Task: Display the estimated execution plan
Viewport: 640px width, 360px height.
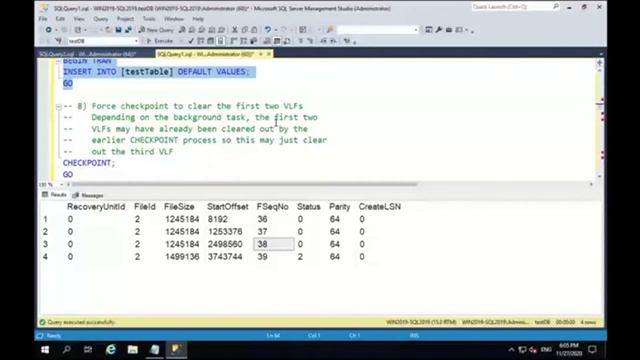Action: click(201, 41)
